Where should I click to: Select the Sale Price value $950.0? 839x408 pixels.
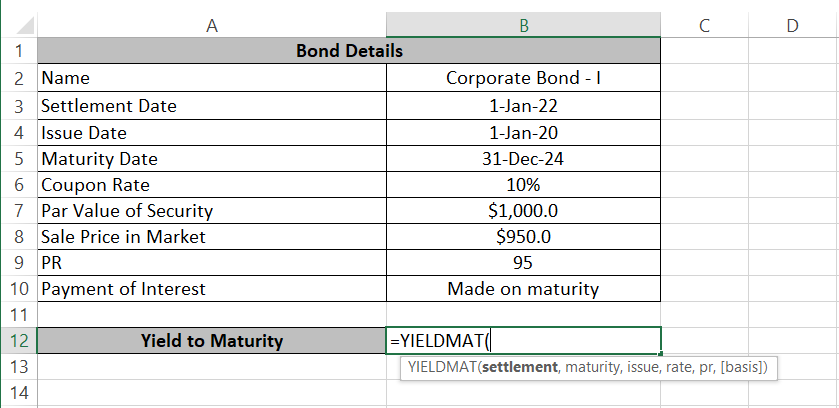[x=523, y=237]
